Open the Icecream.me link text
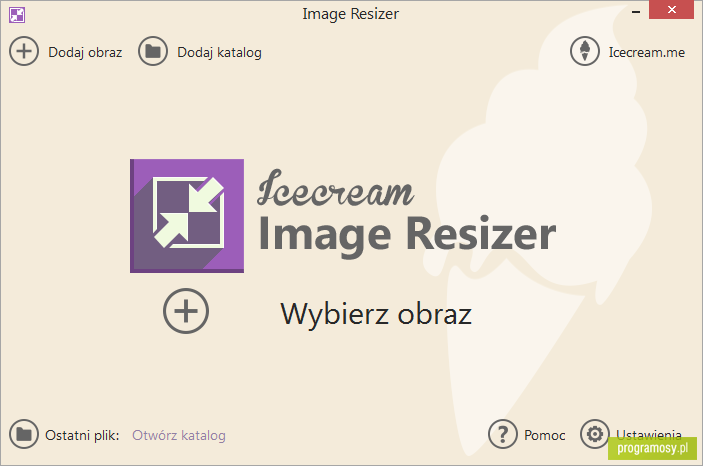 (x=647, y=52)
